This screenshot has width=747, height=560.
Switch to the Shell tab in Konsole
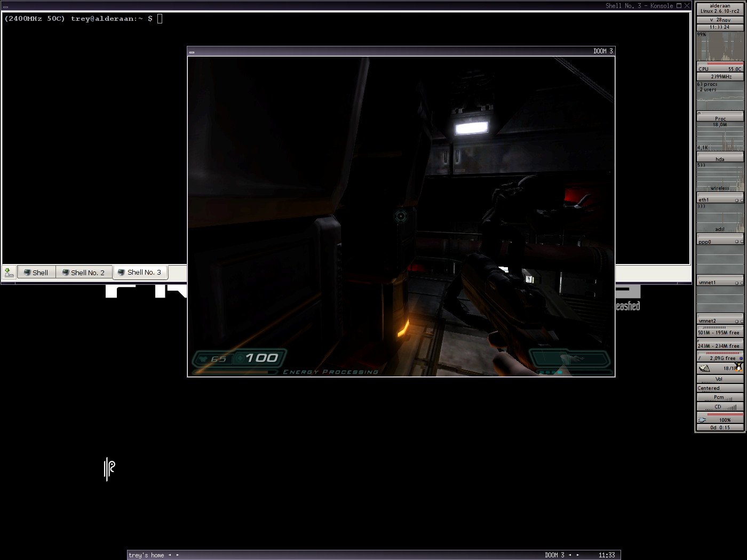click(36, 273)
